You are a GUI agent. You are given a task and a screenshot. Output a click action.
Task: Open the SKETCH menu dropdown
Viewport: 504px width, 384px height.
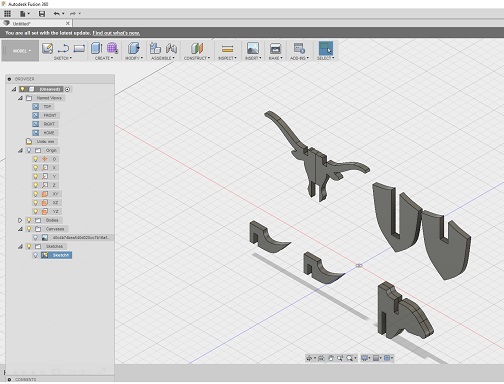point(63,58)
